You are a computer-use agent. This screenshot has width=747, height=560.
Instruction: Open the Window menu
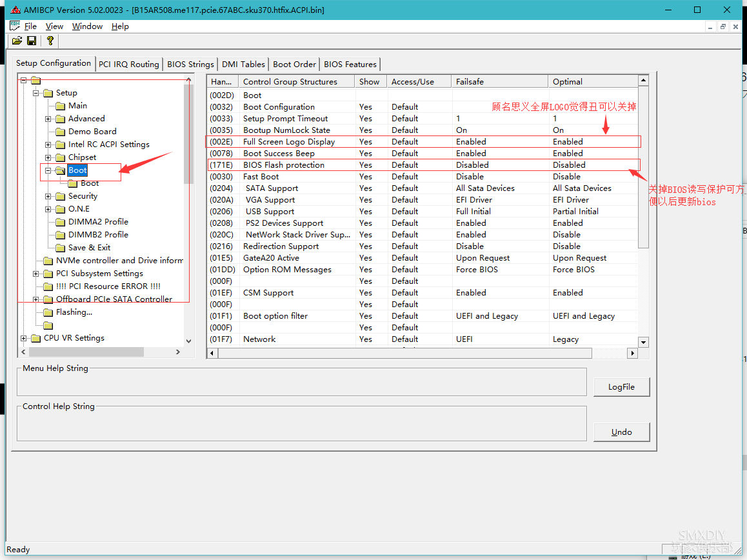click(x=87, y=26)
